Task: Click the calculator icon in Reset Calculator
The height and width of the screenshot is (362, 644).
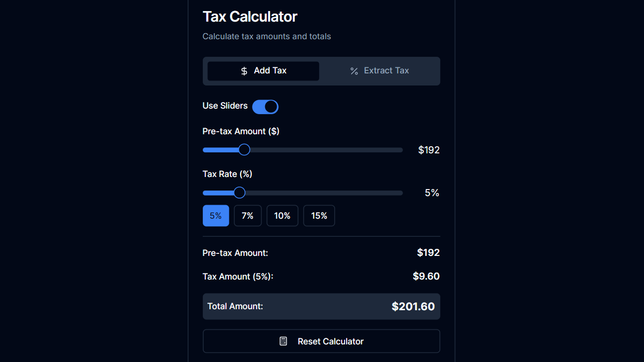Action: pos(283,341)
